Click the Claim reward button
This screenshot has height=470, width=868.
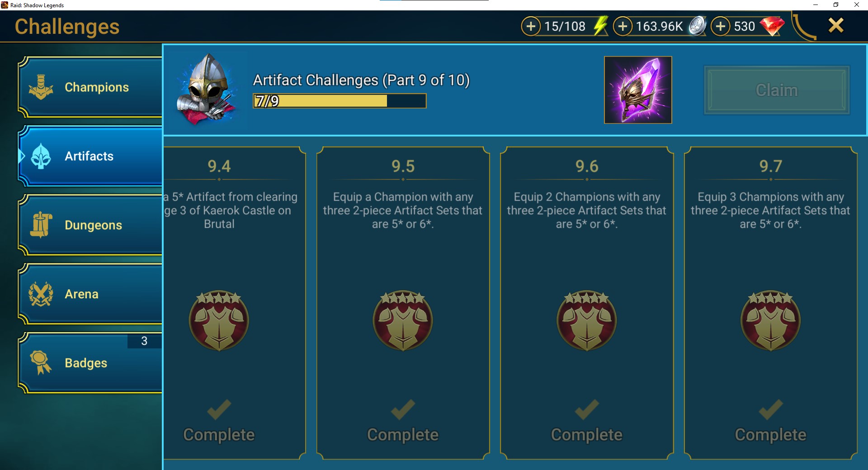[x=777, y=90]
